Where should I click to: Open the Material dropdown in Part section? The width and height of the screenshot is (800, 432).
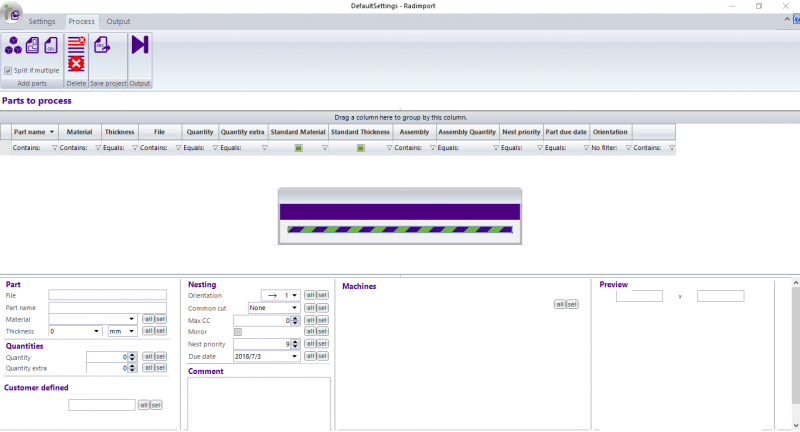coord(133,319)
